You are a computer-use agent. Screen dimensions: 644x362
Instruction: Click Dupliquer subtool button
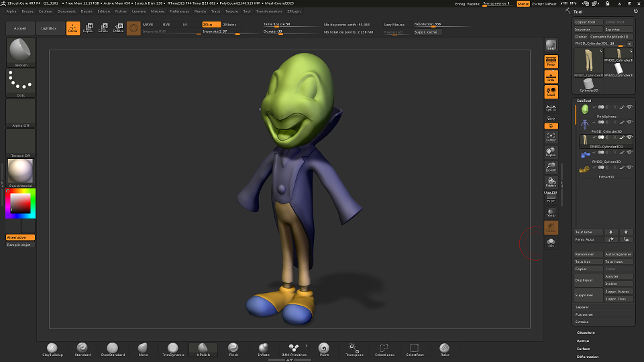pos(588,280)
